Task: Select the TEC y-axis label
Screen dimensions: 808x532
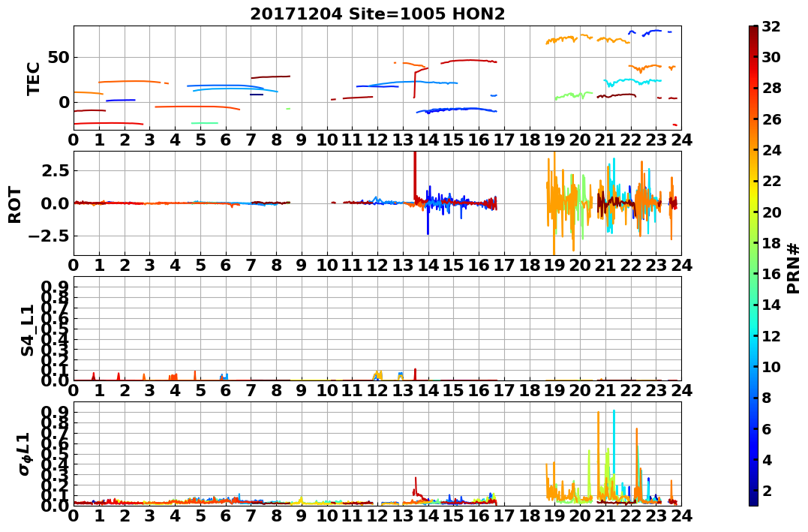Action: click(x=33, y=78)
